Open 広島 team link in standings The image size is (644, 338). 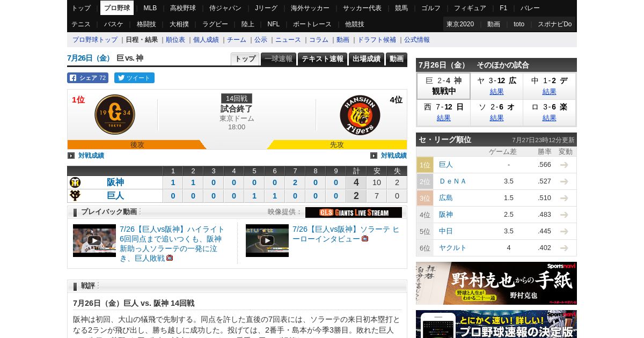tap(446, 198)
